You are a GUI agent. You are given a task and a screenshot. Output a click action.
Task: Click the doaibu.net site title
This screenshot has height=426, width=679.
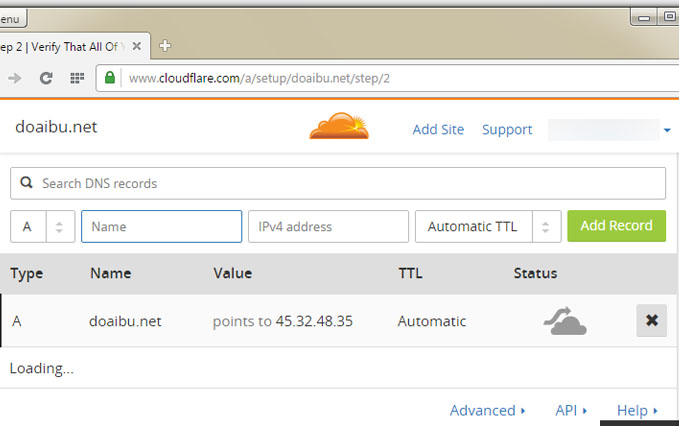pos(56,127)
